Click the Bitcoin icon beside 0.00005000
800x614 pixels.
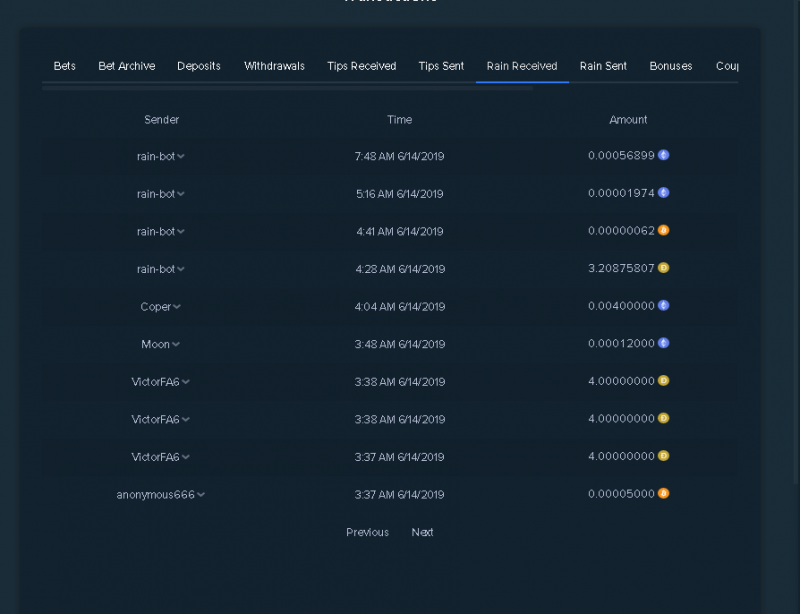click(x=663, y=494)
